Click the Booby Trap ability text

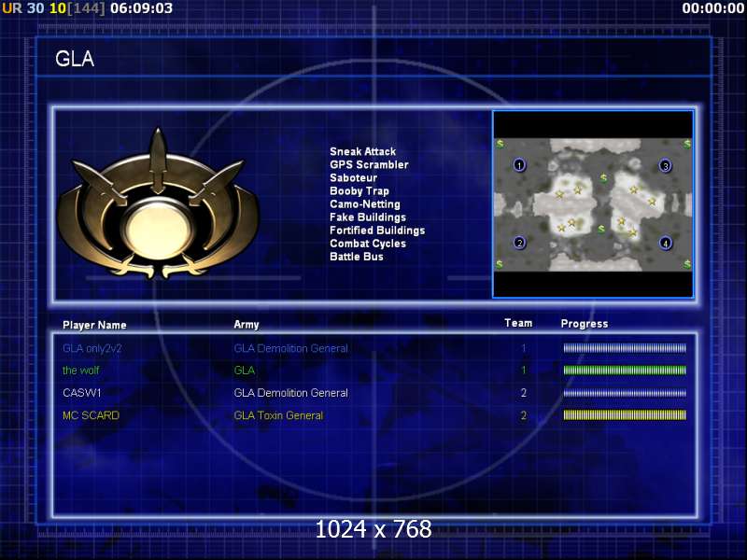[359, 191]
